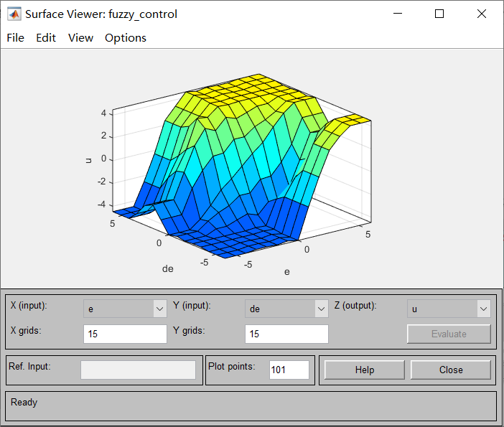The width and height of the screenshot is (504, 427).
Task: Click the 'Ref. Input:' label
Action: pos(29,367)
